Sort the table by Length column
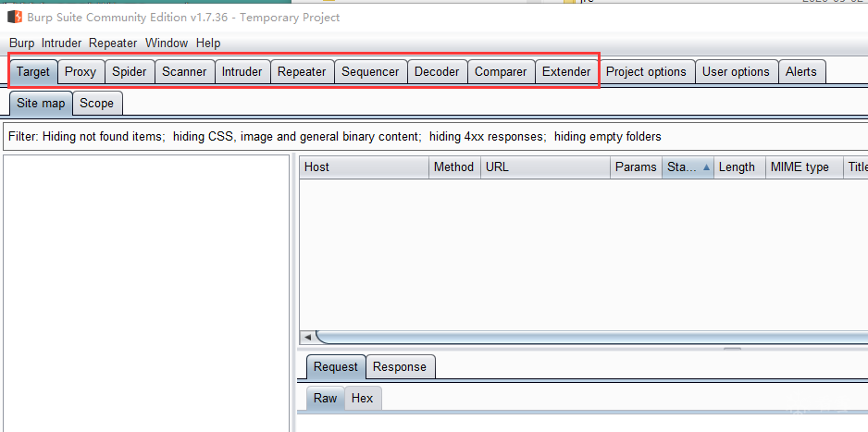The height and width of the screenshot is (432, 868). [739, 167]
